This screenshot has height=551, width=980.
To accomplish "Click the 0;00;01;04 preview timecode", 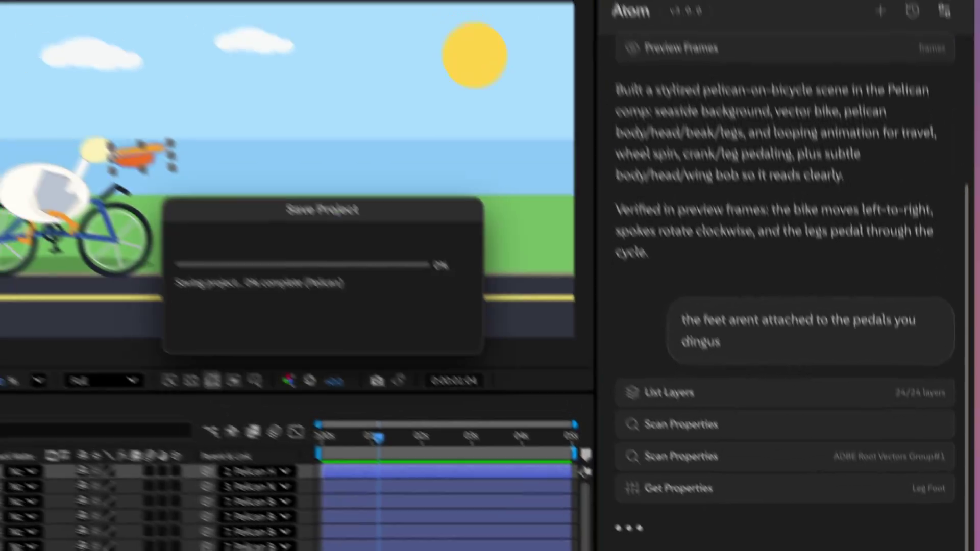I will click(454, 381).
